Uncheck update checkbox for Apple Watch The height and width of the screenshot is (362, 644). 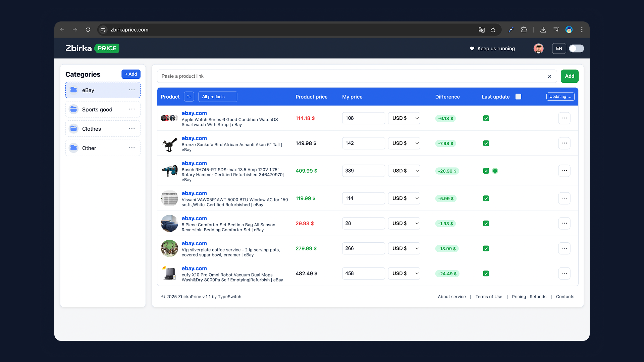point(486,118)
